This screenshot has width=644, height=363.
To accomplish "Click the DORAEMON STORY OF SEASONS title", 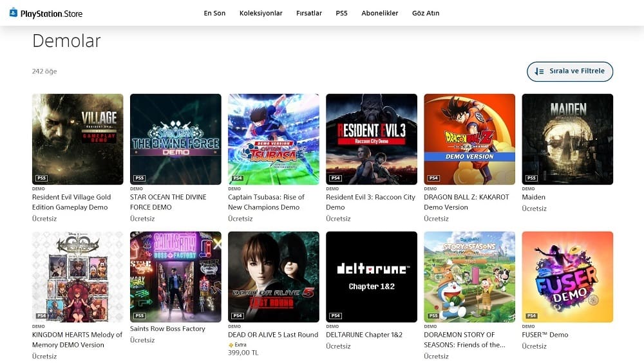I will [464, 340].
